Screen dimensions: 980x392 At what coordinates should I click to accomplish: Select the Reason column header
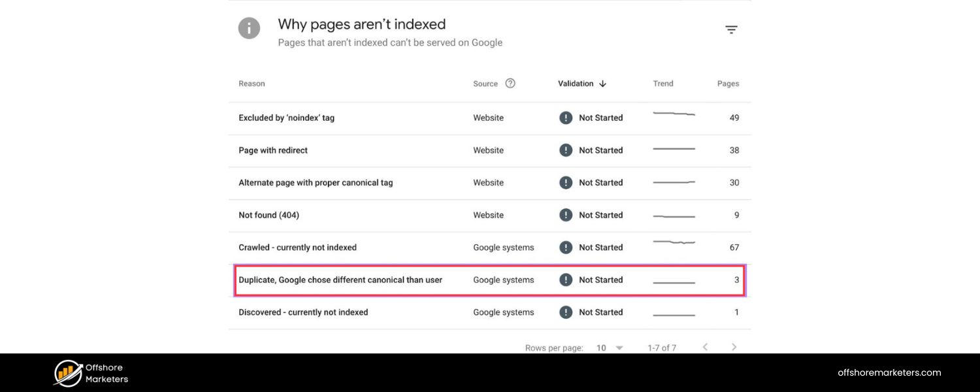252,83
